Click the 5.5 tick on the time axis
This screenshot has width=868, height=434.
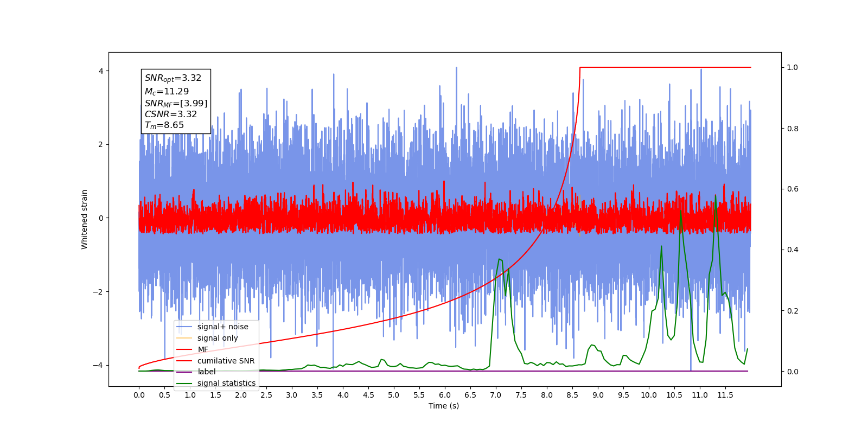click(419, 395)
